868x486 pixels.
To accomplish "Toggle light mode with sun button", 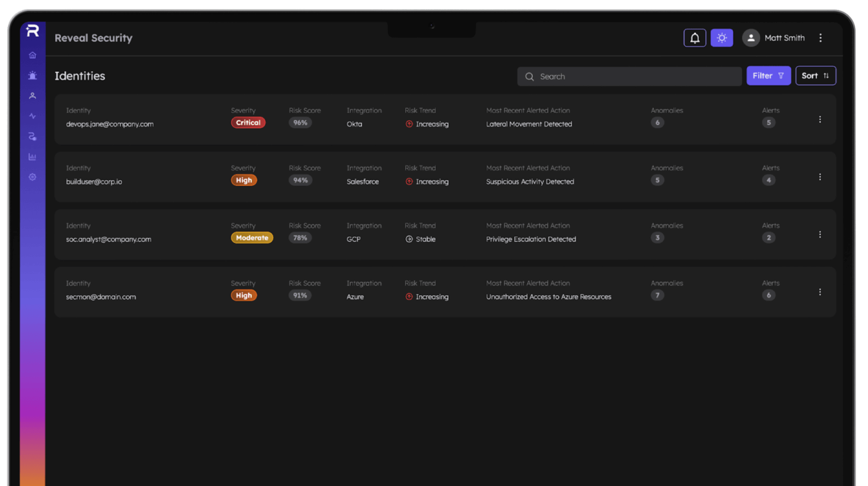I will click(722, 38).
